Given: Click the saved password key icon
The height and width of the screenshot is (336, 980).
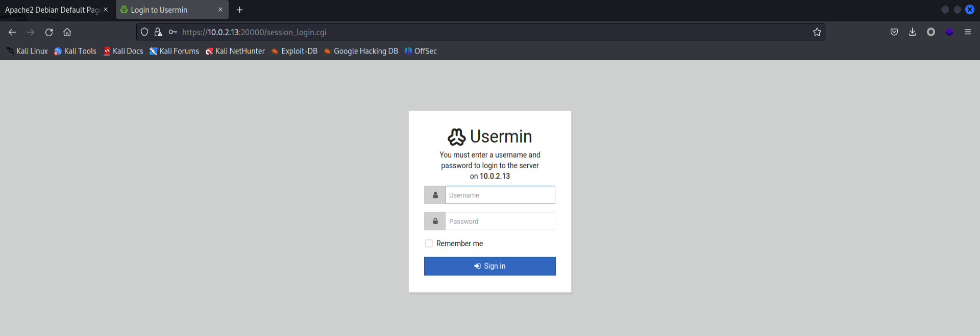Looking at the screenshot, I should pyautogui.click(x=173, y=32).
